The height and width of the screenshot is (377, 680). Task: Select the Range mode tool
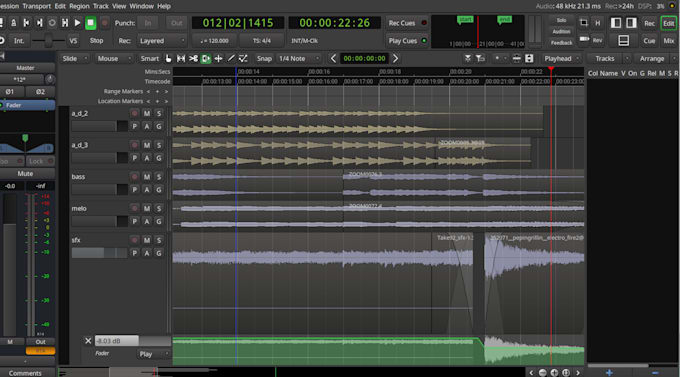coord(181,59)
